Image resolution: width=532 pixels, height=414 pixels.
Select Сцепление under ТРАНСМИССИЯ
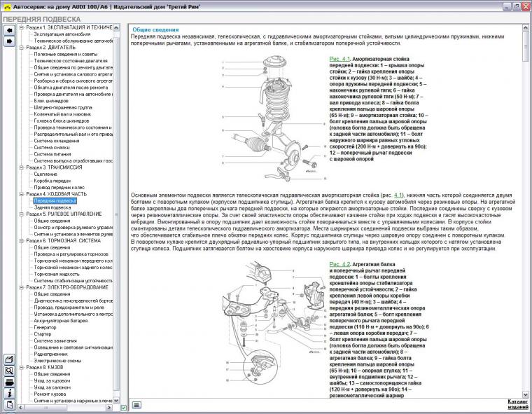pos(45,174)
